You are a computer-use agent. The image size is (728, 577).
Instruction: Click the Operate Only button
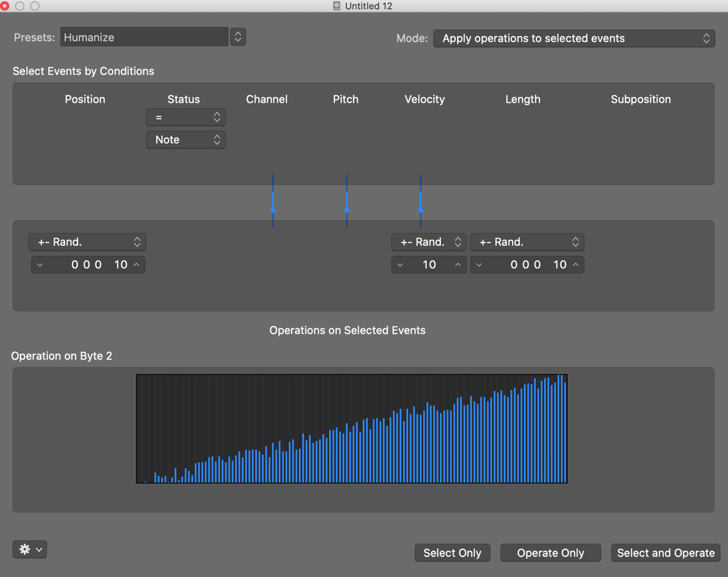point(551,553)
